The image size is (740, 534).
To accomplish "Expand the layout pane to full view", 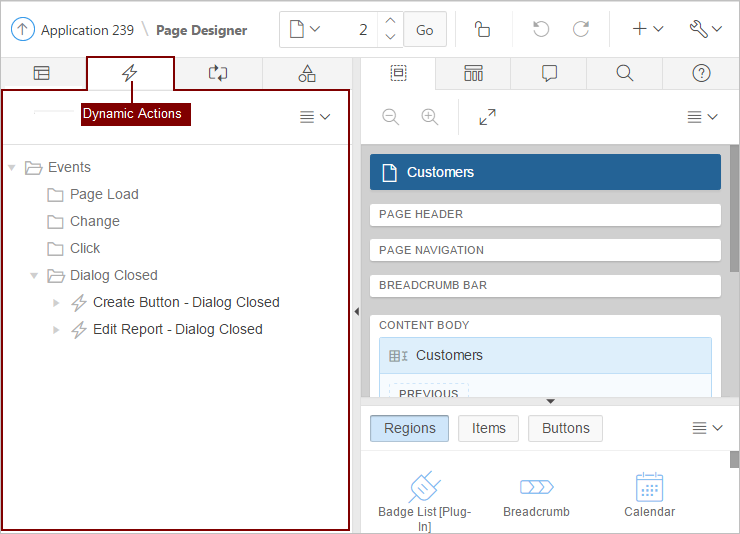I will coord(487,117).
